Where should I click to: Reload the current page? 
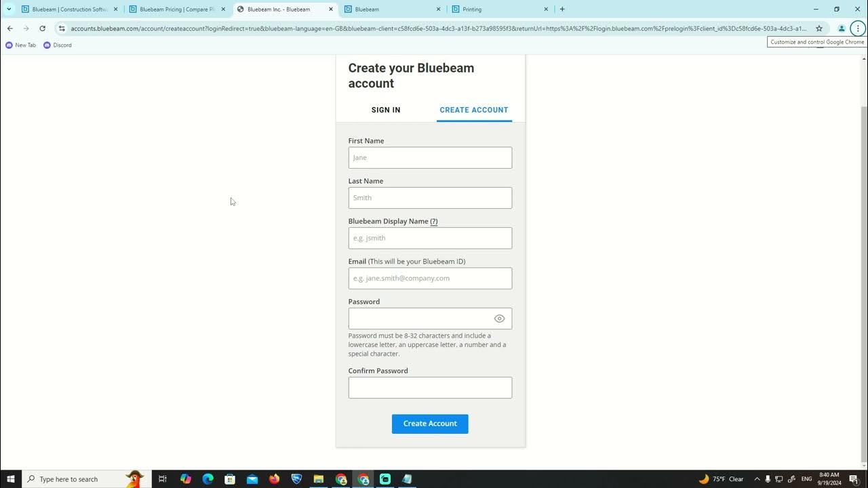click(x=42, y=28)
